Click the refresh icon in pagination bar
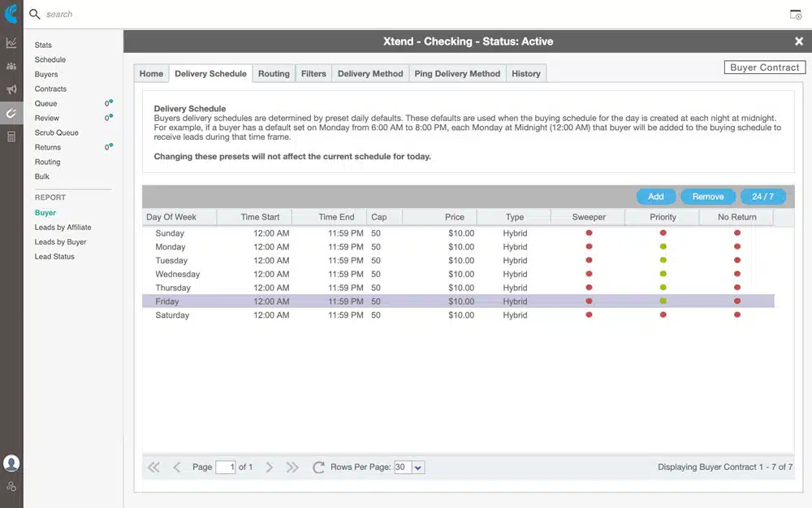The width and height of the screenshot is (812, 508). point(318,467)
